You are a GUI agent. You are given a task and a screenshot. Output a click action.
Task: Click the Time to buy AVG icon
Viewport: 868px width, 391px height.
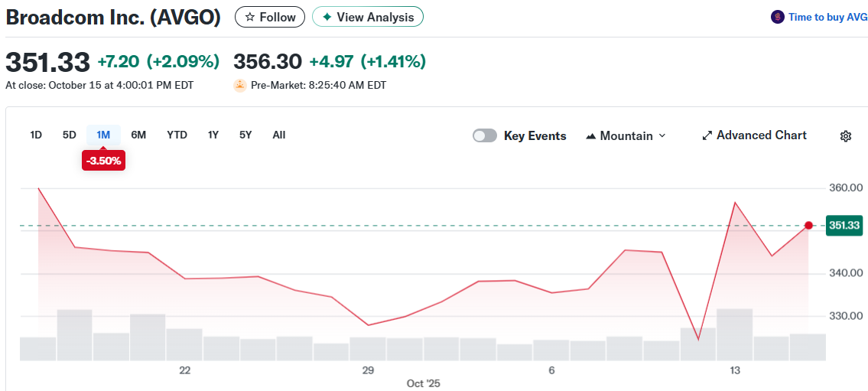pos(778,17)
